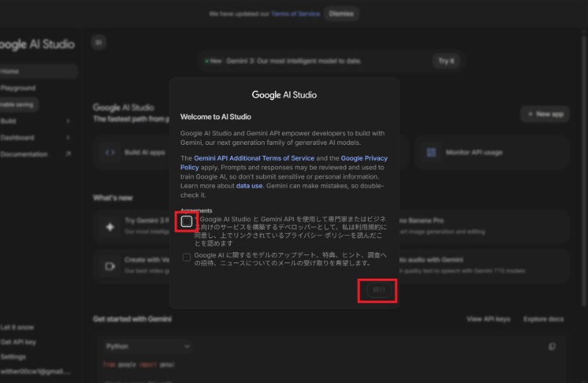
Task: Click the Try Gemini 3 sparkle icon
Action: (110, 227)
